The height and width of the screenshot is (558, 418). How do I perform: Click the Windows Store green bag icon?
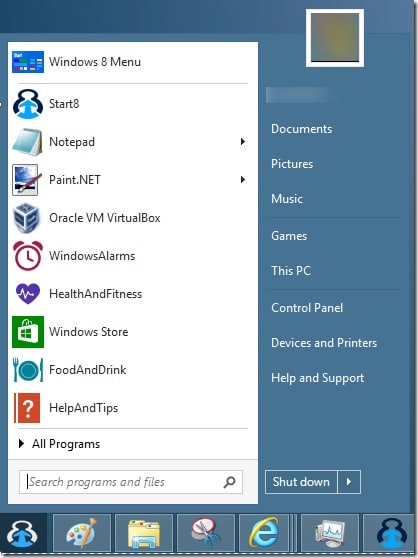[28, 332]
